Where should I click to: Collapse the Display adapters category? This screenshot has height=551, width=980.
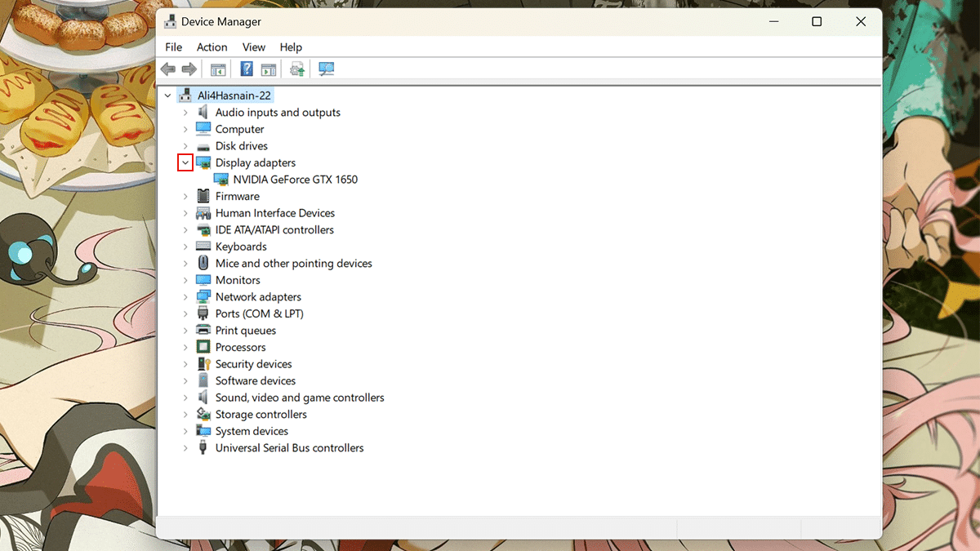(x=185, y=162)
